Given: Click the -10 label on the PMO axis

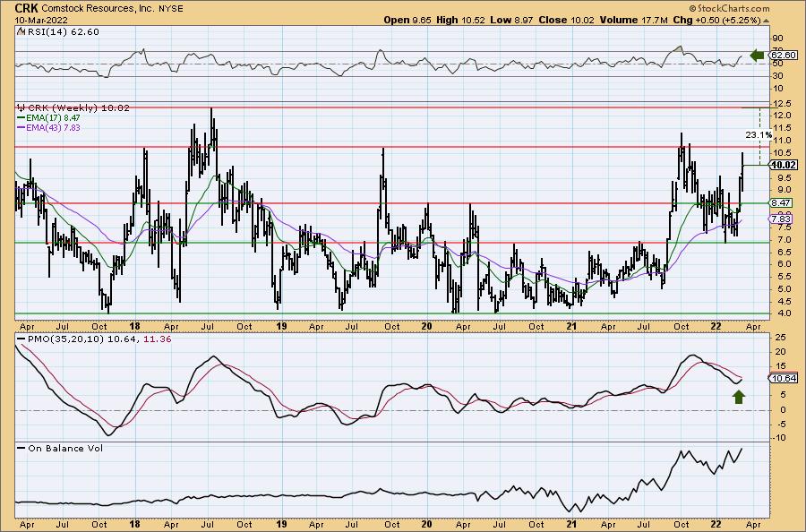Looking at the screenshot, I should [777, 438].
